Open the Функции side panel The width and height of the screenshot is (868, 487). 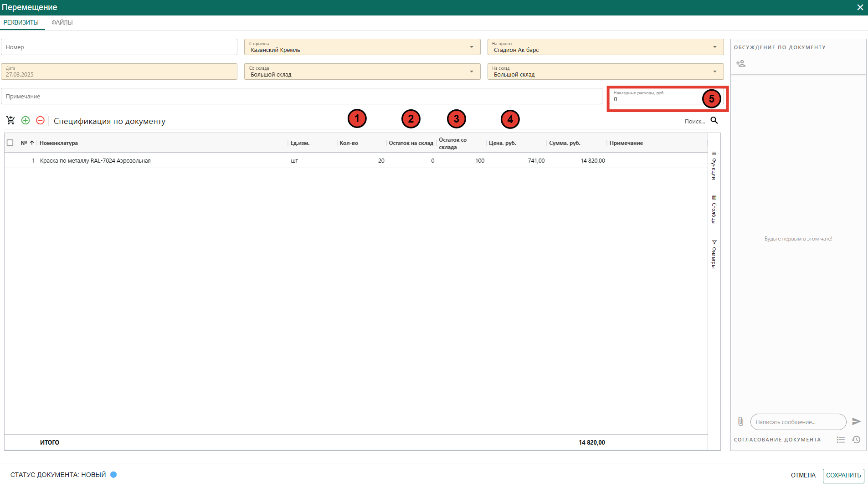[x=714, y=165]
